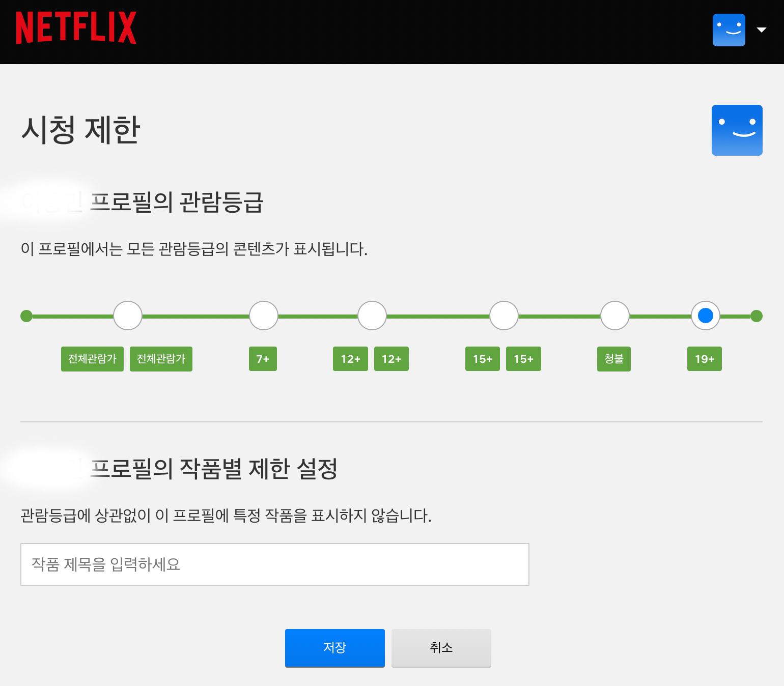
Task: Select the 전체관람가 rating circle on the slider
Action: [128, 316]
